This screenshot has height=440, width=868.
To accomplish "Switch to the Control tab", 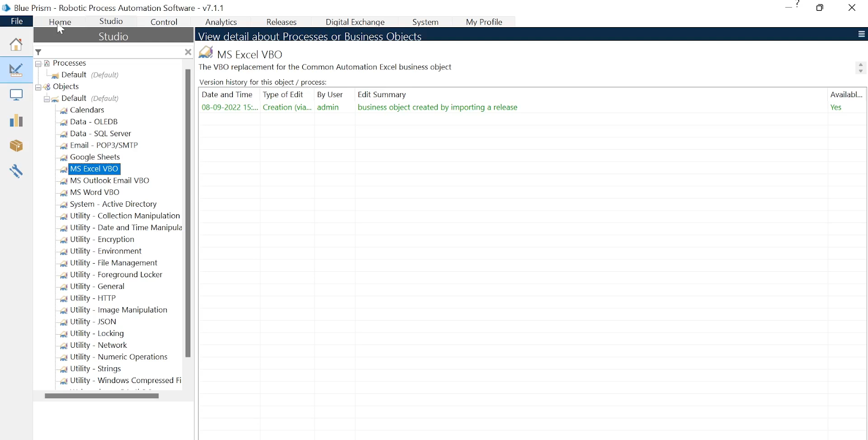I will 164,22.
